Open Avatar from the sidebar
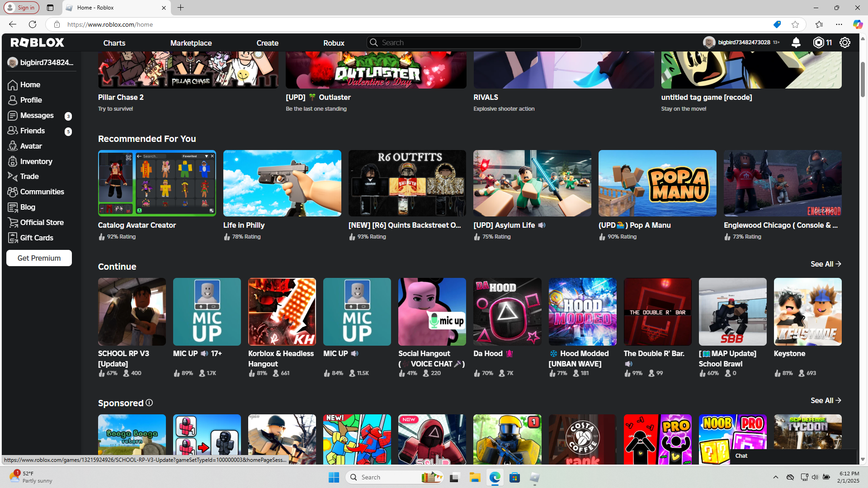 tap(31, 146)
